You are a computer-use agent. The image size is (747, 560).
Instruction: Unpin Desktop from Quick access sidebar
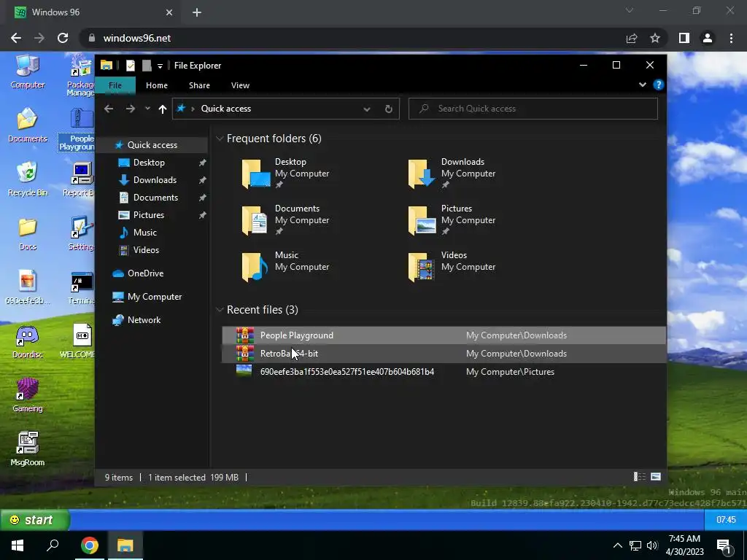(x=203, y=163)
